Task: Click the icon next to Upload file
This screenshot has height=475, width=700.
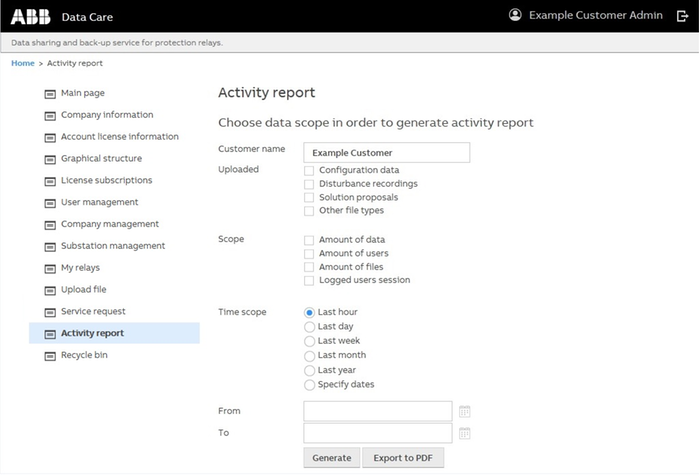Action: point(50,290)
